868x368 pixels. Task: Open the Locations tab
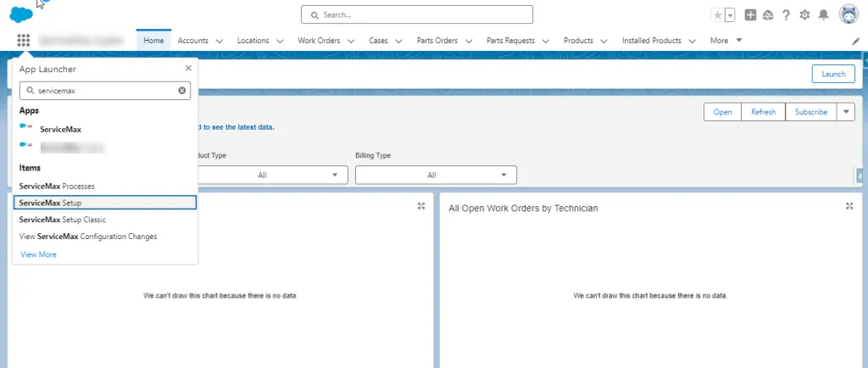253,41
